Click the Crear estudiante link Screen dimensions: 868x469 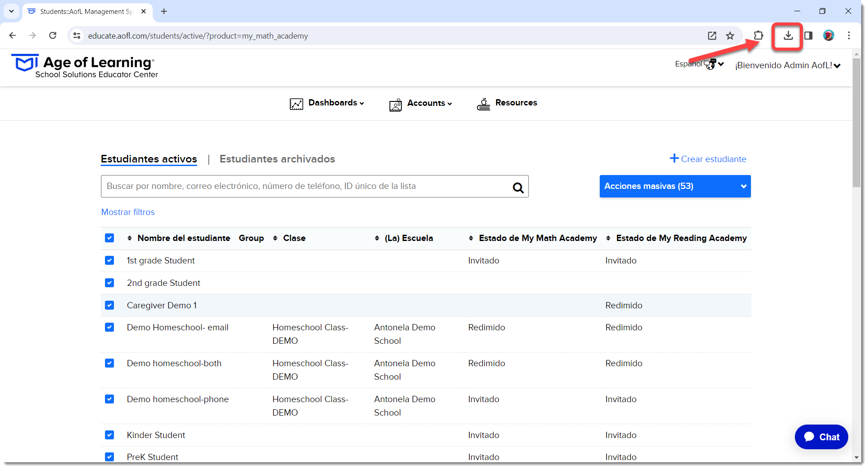coord(713,159)
